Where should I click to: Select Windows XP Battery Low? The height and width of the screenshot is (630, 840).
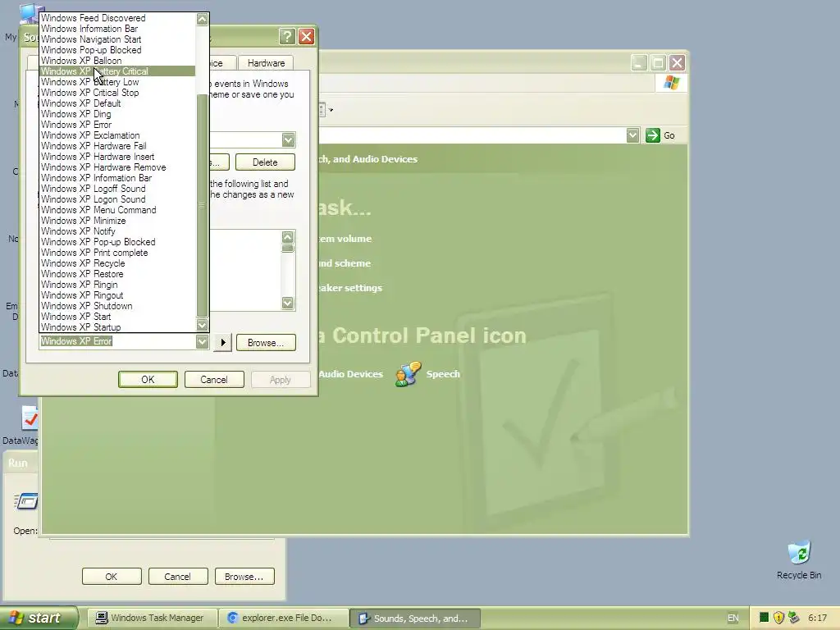pos(117,82)
